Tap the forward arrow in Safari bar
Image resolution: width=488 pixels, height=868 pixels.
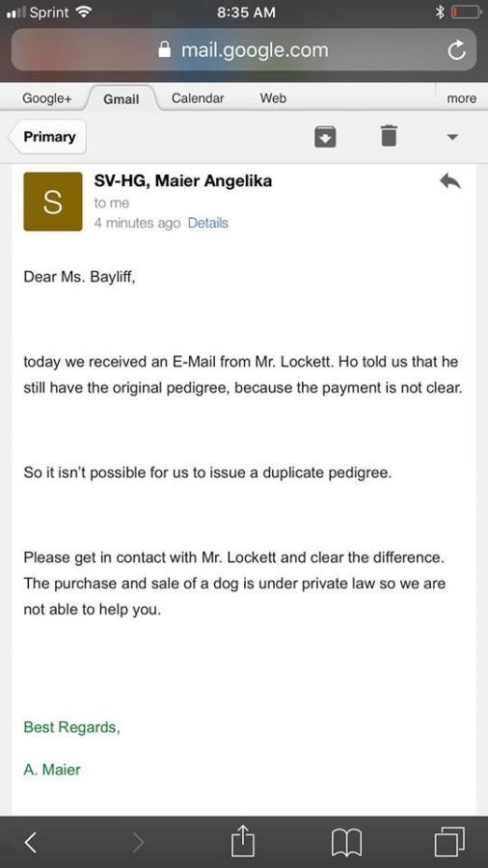[x=138, y=842]
